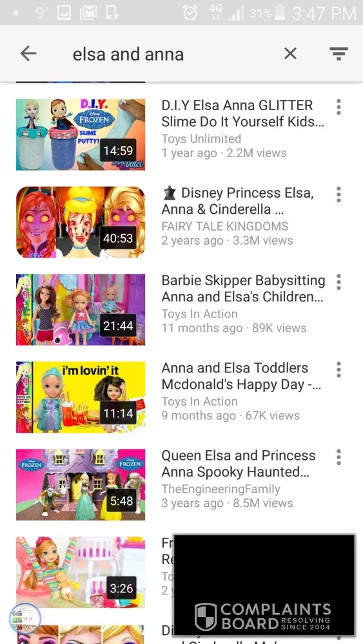
Task: Open options menu for Cinderella video
Action: pyautogui.click(x=338, y=194)
